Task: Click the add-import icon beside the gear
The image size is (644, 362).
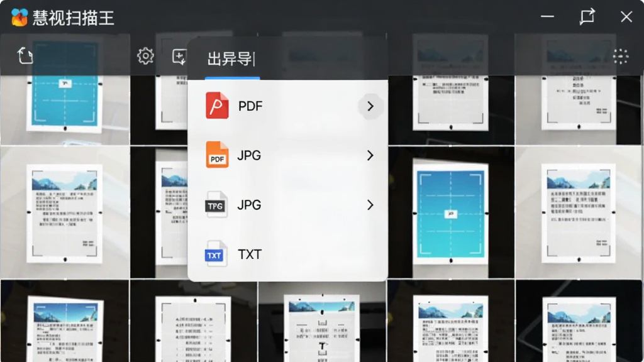Action: coord(179,57)
